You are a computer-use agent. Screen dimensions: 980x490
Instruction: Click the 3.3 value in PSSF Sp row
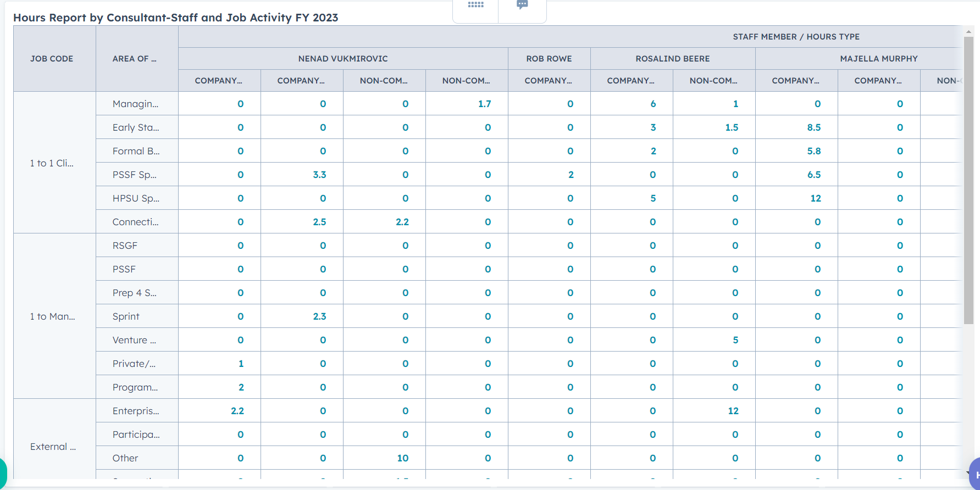coord(319,175)
